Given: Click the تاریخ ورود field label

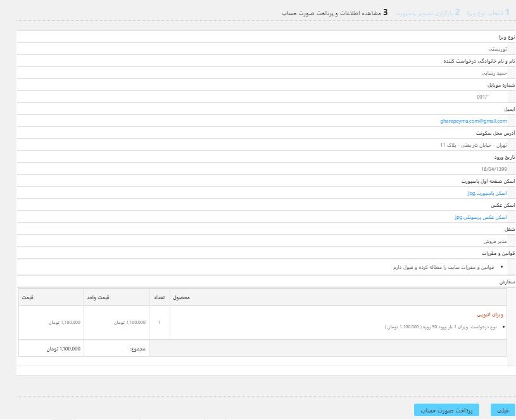Looking at the screenshot, I should 505,157.
